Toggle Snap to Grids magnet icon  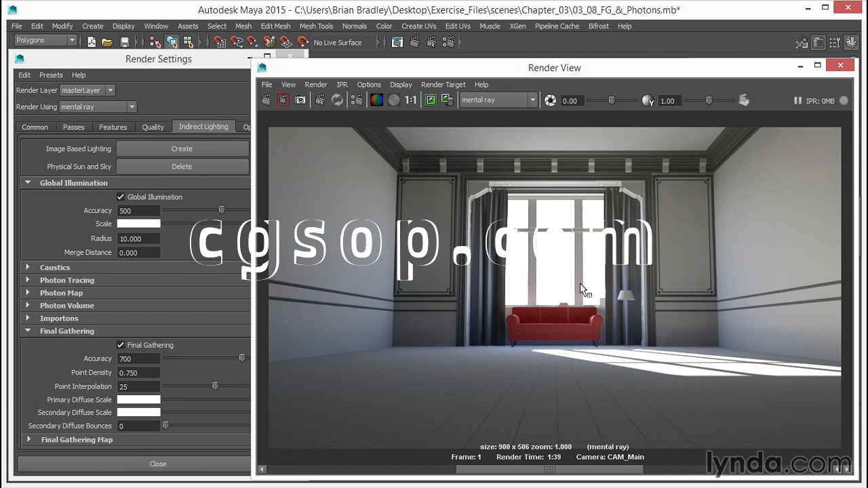pos(220,42)
